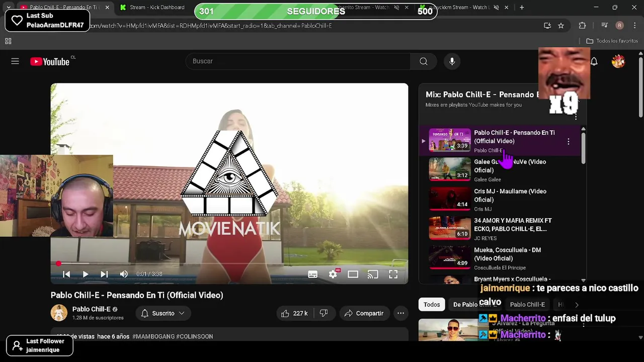Dislike the Pensando En Ti video
644x362 pixels.
(324, 313)
